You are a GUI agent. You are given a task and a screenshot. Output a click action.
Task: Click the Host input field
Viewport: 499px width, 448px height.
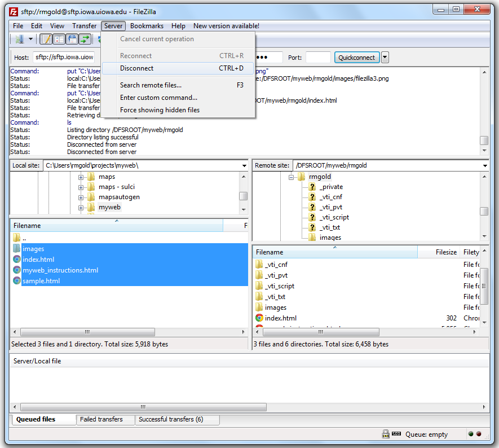tap(64, 58)
